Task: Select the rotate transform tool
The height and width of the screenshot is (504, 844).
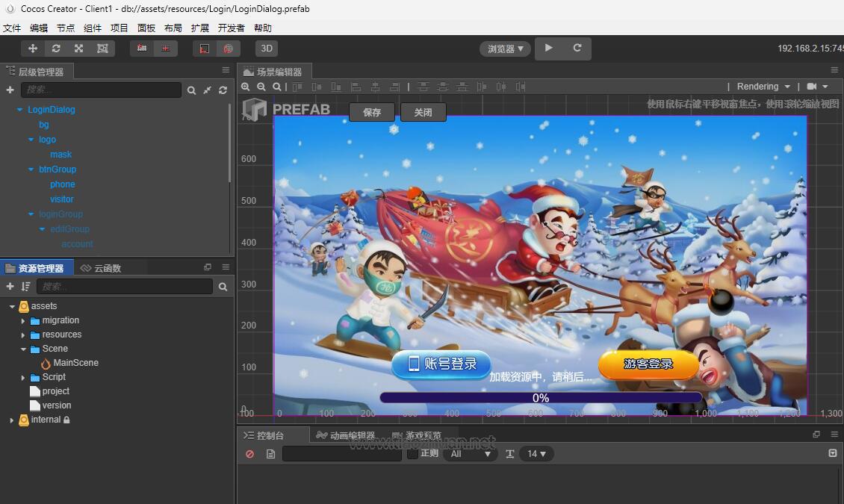Action: (56, 49)
